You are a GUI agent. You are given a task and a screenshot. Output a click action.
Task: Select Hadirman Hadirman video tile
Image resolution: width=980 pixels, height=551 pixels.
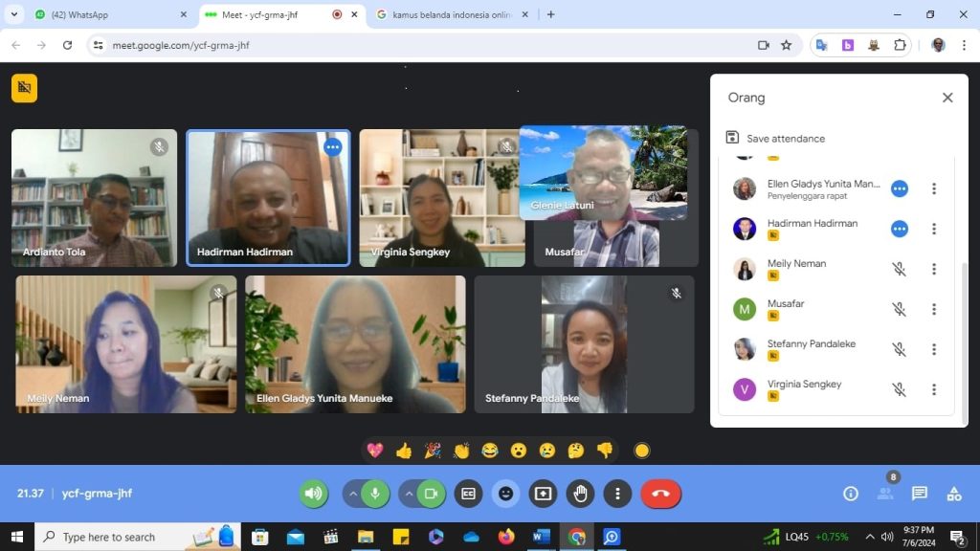click(268, 198)
